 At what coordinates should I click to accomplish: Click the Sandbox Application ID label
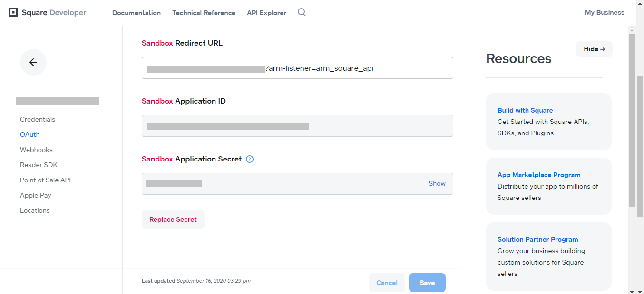[184, 101]
